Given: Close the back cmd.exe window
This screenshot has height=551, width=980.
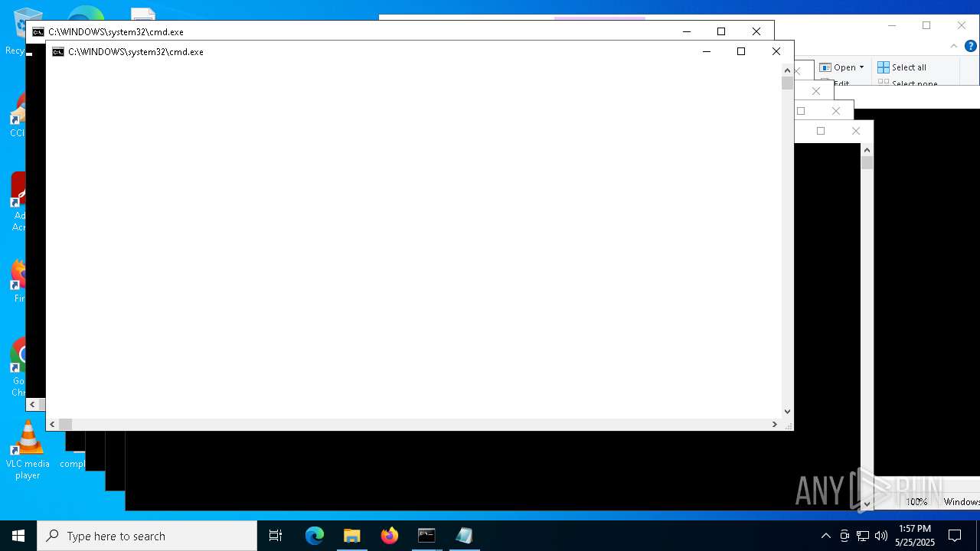Looking at the screenshot, I should tap(756, 31).
